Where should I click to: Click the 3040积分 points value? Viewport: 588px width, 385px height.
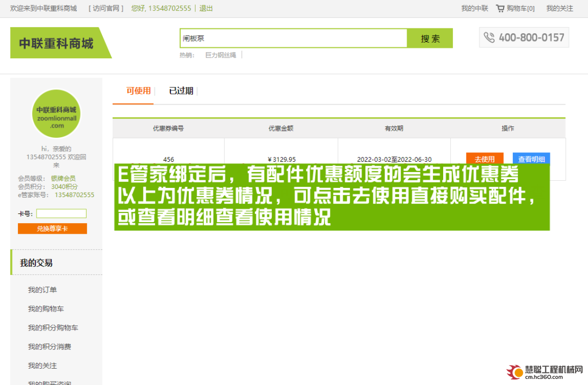[64, 186]
